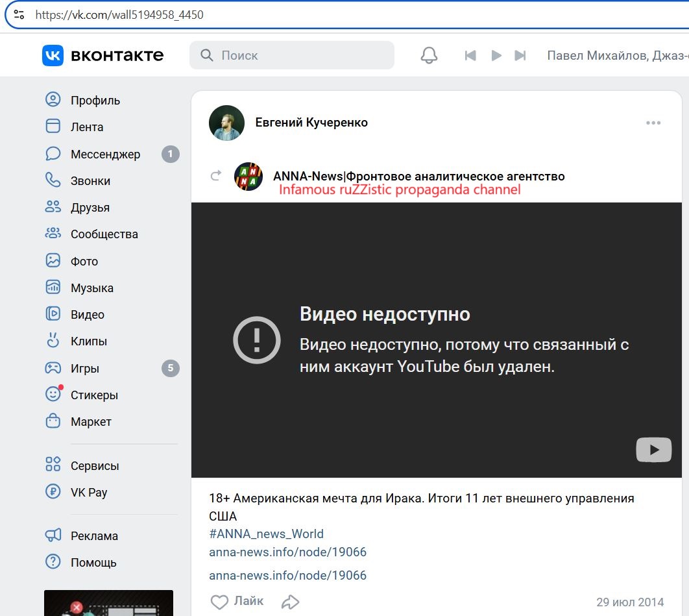The image size is (689, 616).
Task: Click the Помощь question mark icon
Action: [53, 561]
